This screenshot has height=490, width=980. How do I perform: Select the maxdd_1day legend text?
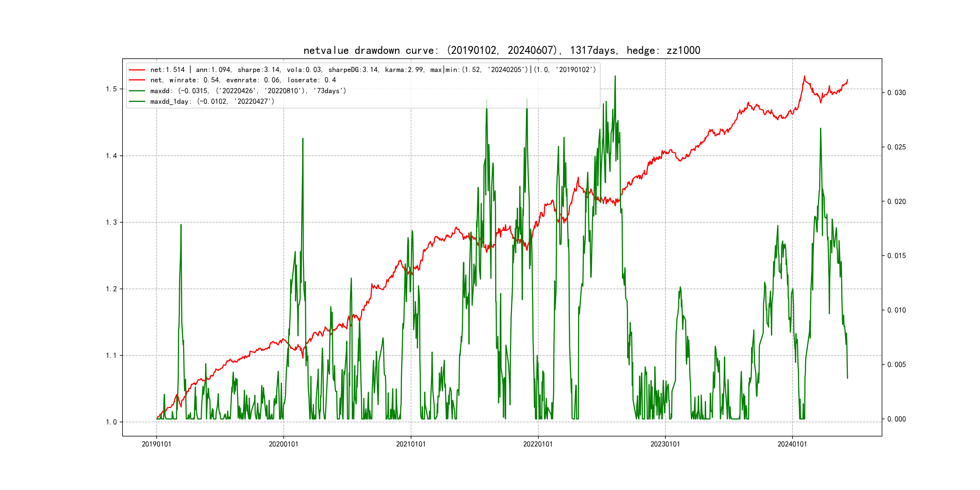[212, 102]
